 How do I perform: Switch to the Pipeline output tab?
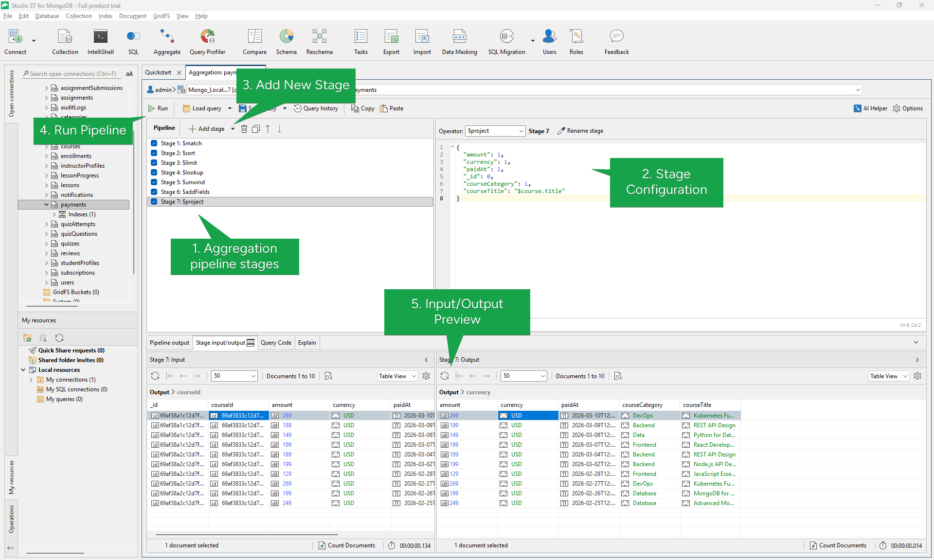pyautogui.click(x=169, y=343)
